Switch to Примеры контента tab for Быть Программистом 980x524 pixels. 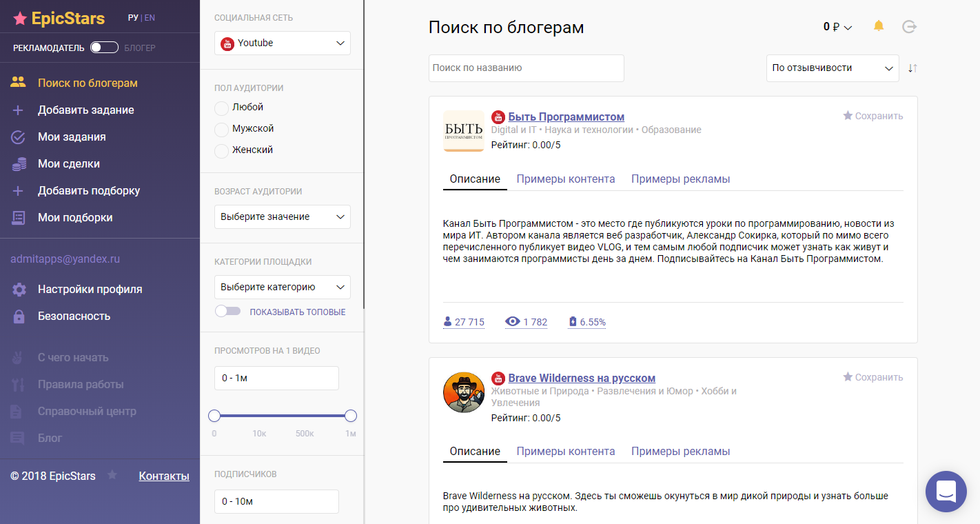pos(565,179)
